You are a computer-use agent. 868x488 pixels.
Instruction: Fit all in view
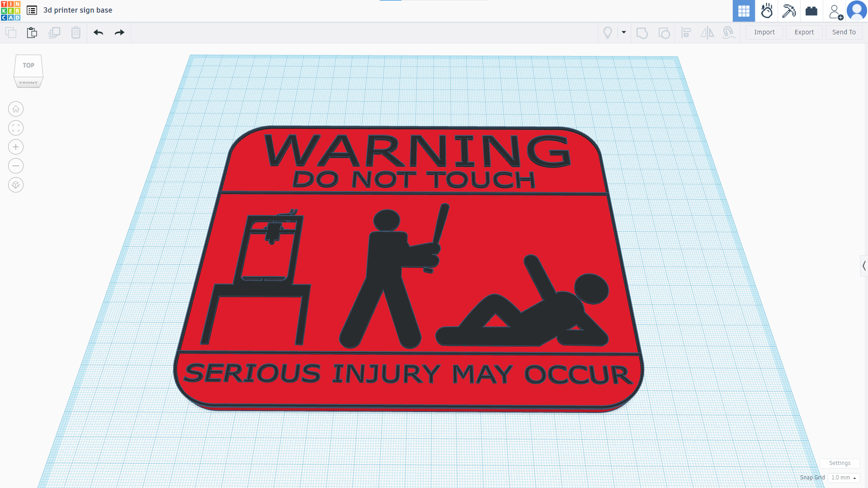(16, 128)
